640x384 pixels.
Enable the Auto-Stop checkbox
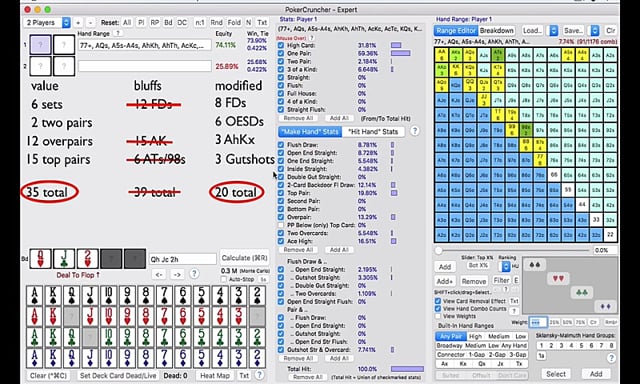[224, 280]
